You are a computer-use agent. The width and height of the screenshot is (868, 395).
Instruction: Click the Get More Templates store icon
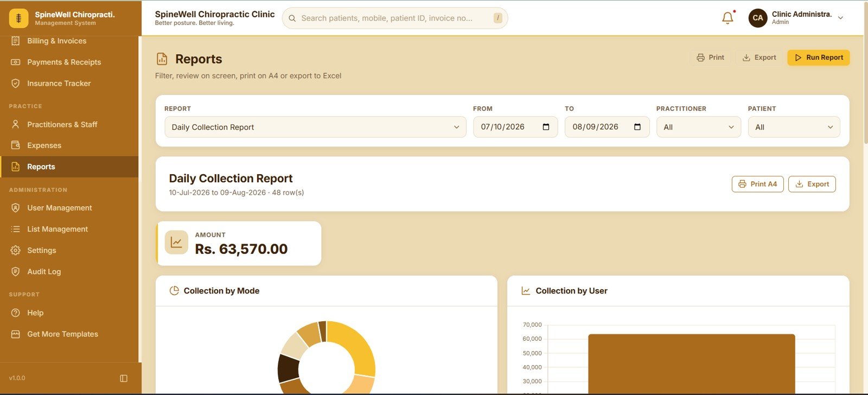point(16,334)
